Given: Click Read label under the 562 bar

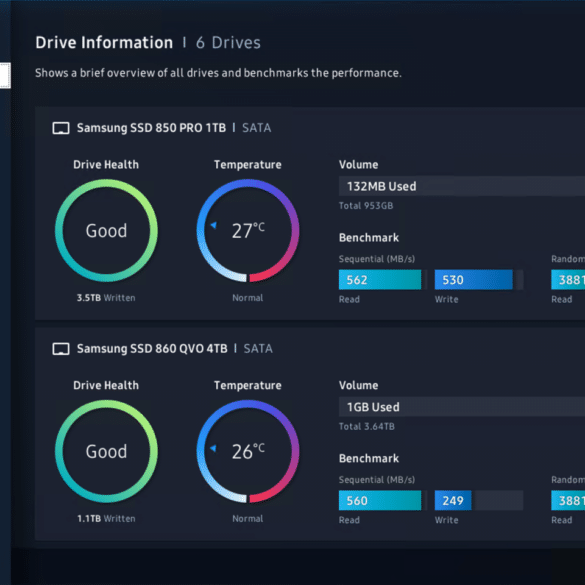Looking at the screenshot, I should click(349, 299).
